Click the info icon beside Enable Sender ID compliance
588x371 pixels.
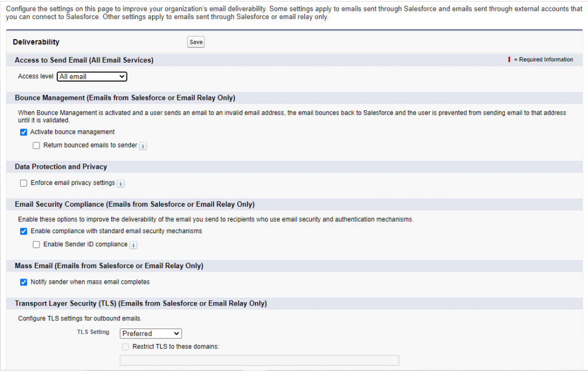133,245
